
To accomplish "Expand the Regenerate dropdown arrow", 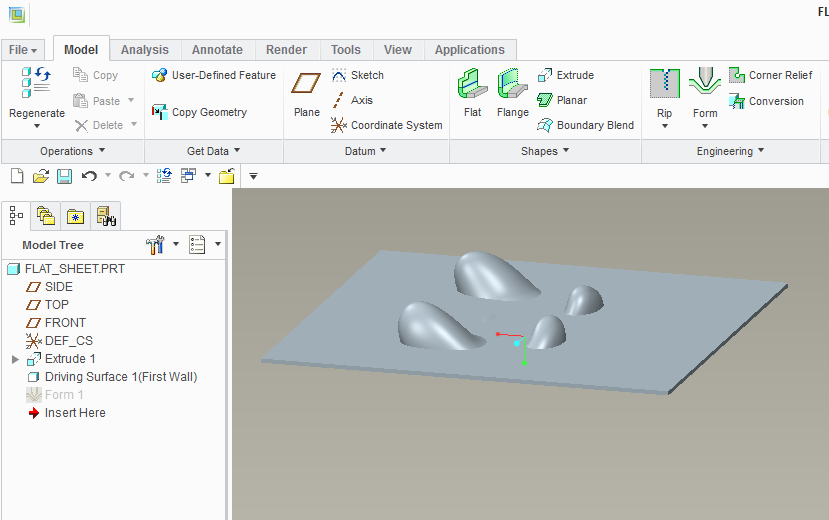I will (x=37, y=126).
